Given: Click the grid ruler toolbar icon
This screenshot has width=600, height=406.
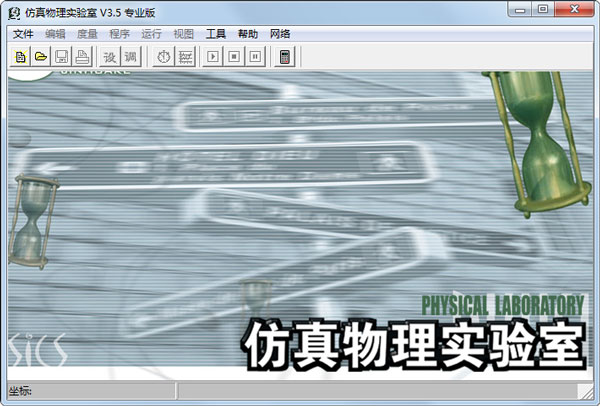Looking at the screenshot, I should point(185,57).
